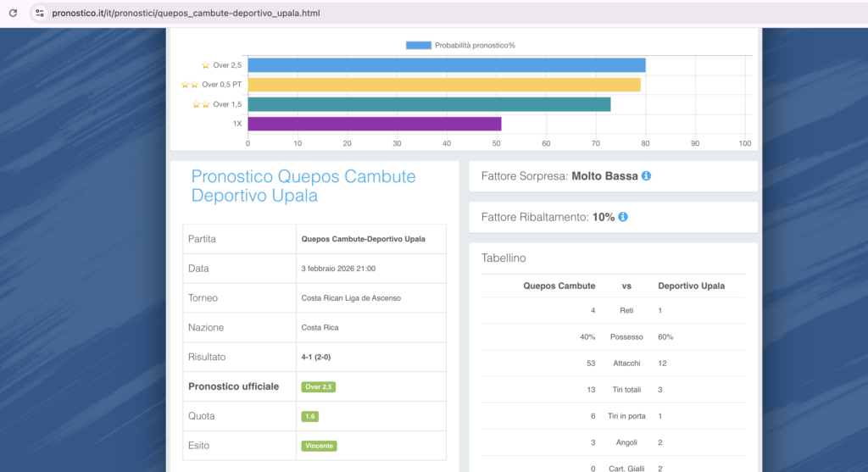Click the green 1.6 quota badge
Viewport: 868px width, 472px height.
[309, 416]
